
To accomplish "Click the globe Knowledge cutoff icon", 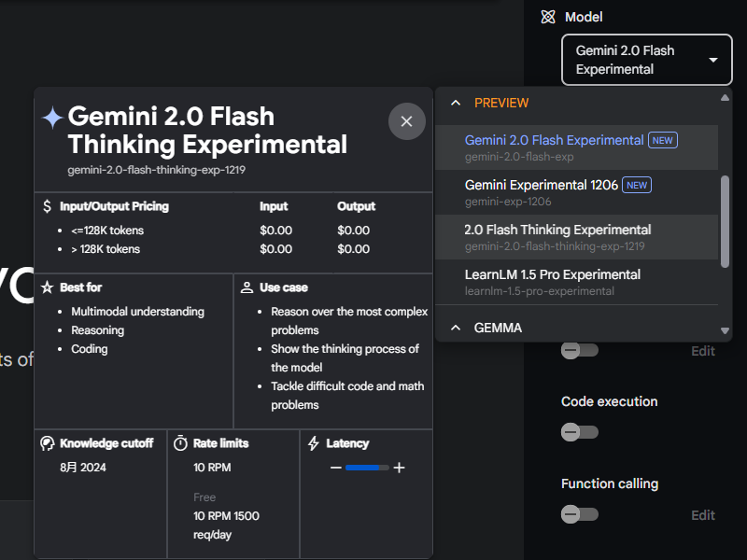I will (48, 443).
